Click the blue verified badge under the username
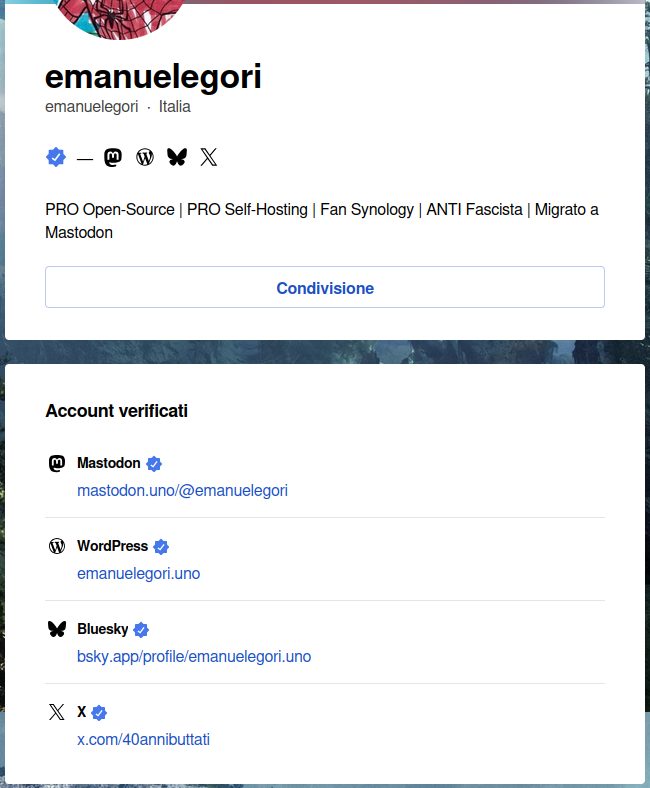650x788 pixels. tap(56, 157)
